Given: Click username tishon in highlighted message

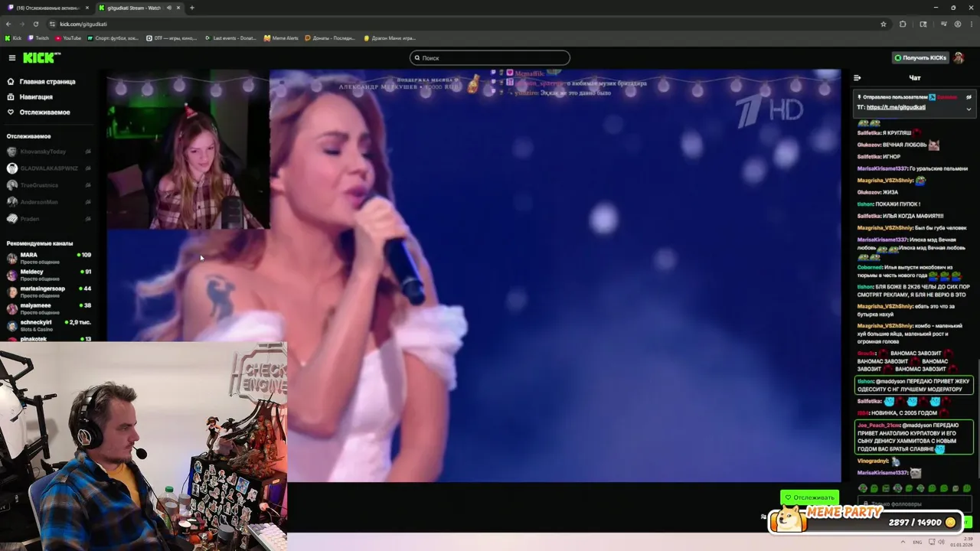Looking at the screenshot, I should (x=865, y=381).
